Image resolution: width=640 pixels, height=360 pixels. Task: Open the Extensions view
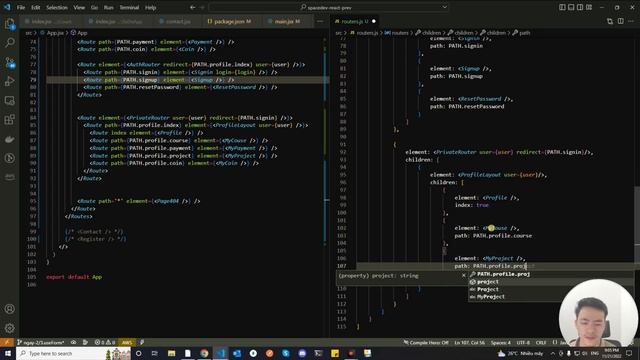[x=9, y=120]
